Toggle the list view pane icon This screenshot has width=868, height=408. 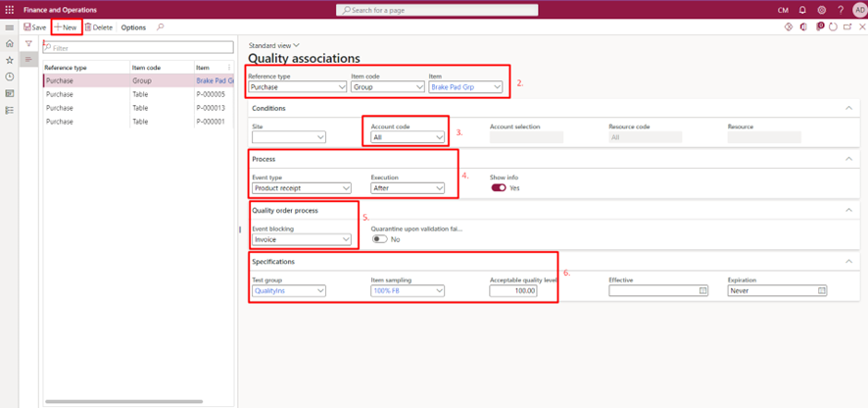pos(28,59)
